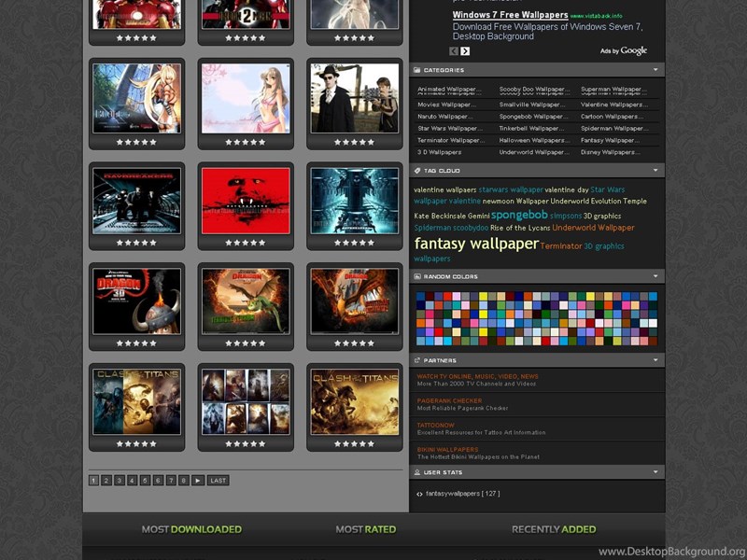Go to page 1

point(94,481)
